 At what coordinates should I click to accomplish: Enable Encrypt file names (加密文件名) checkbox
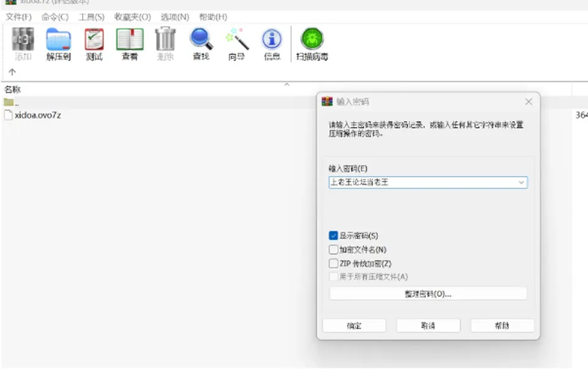point(333,249)
